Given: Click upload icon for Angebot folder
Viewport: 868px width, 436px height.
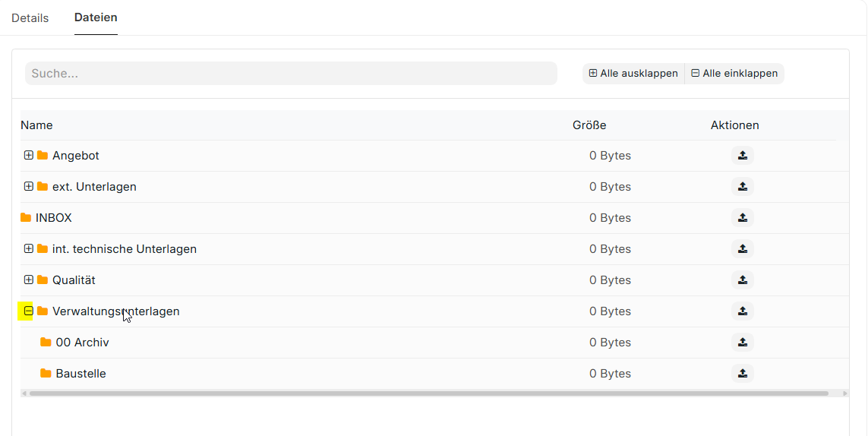Looking at the screenshot, I should (x=743, y=156).
